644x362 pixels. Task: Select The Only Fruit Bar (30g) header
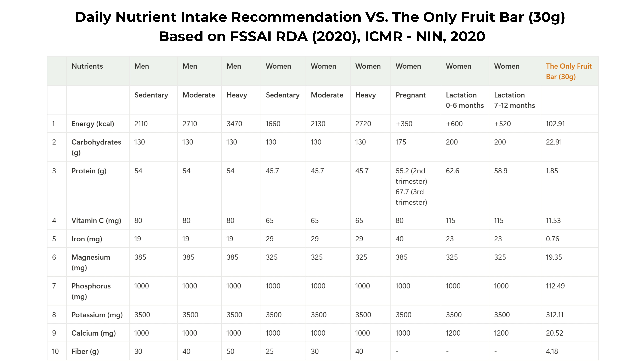click(x=569, y=72)
